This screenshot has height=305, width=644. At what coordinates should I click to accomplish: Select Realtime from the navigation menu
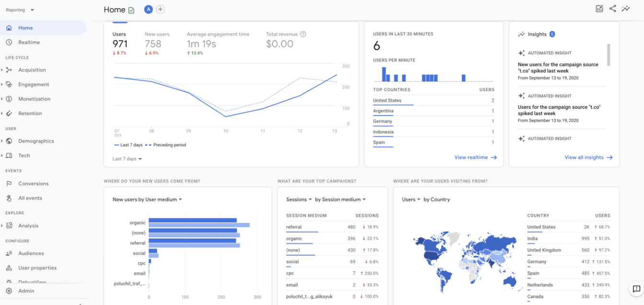29,42
